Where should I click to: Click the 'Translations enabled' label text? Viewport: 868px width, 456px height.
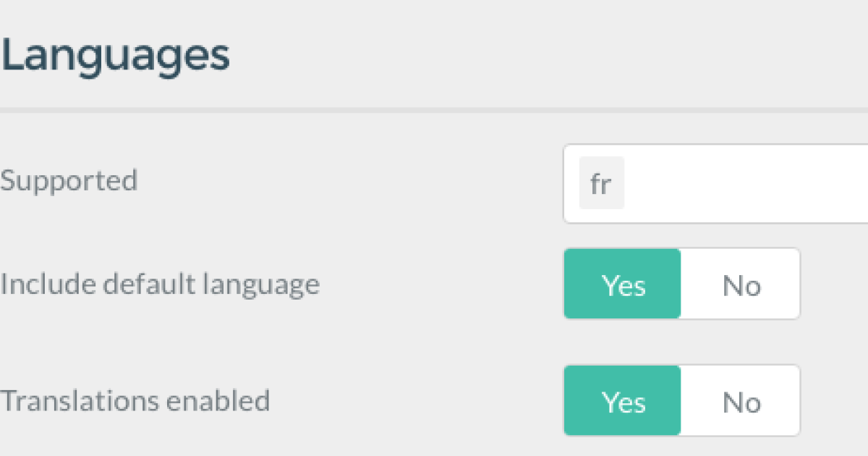tap(135, 400)
